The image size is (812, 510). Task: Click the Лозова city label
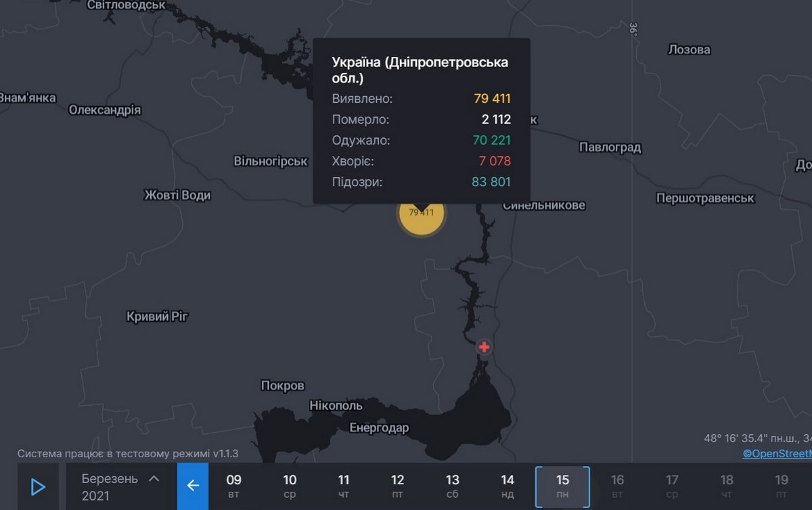(690, 49)
